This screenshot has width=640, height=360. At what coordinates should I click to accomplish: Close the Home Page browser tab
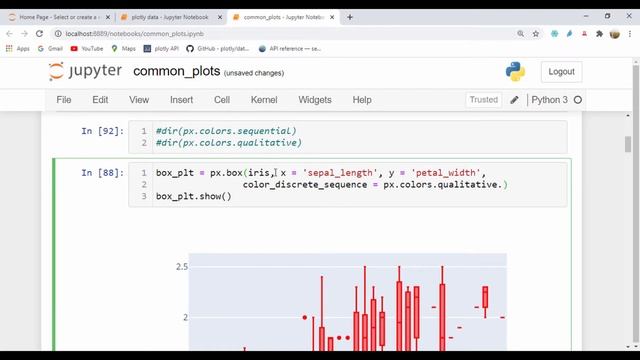108,17
